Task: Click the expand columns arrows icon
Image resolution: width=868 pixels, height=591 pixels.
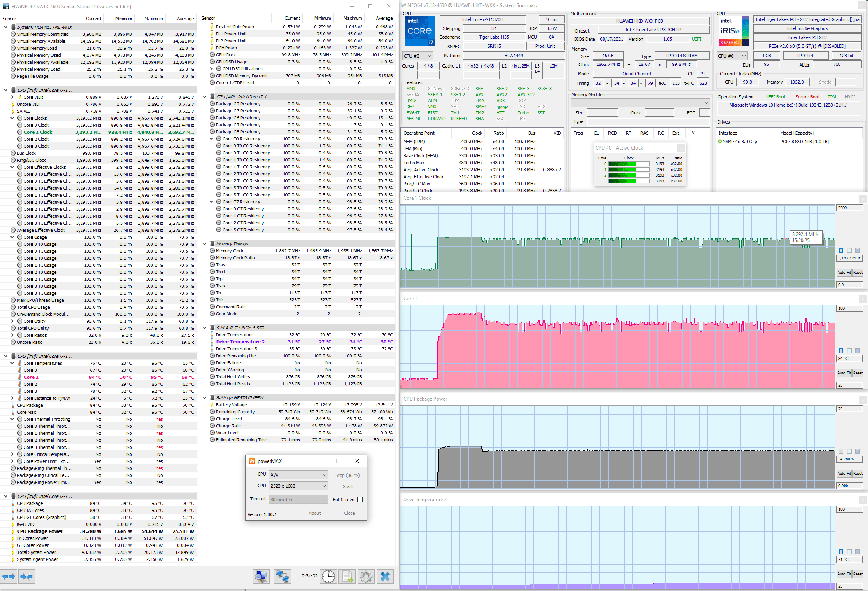Action: point(9,577)
